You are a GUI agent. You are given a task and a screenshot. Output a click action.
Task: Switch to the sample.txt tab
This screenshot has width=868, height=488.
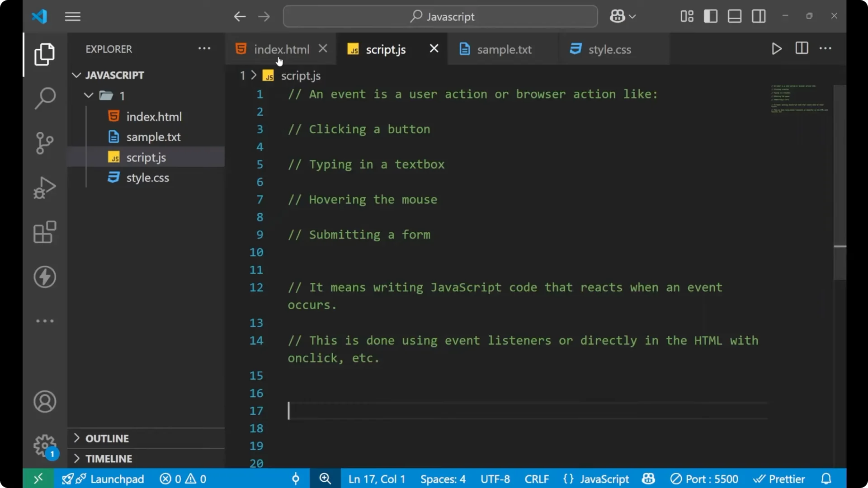(505, 49)
